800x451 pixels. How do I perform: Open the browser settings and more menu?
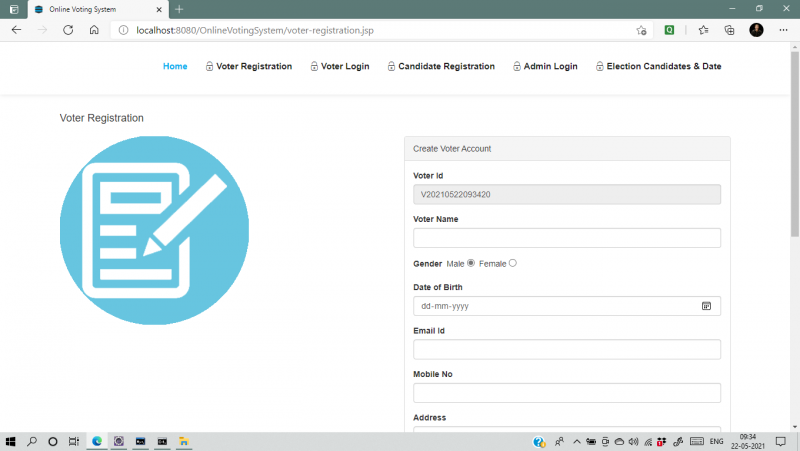pyautogui.click(x=783, y=30)
